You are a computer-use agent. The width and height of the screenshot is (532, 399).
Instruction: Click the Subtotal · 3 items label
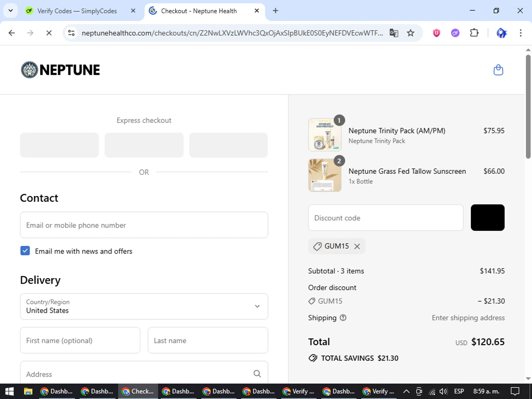[336, 271]
